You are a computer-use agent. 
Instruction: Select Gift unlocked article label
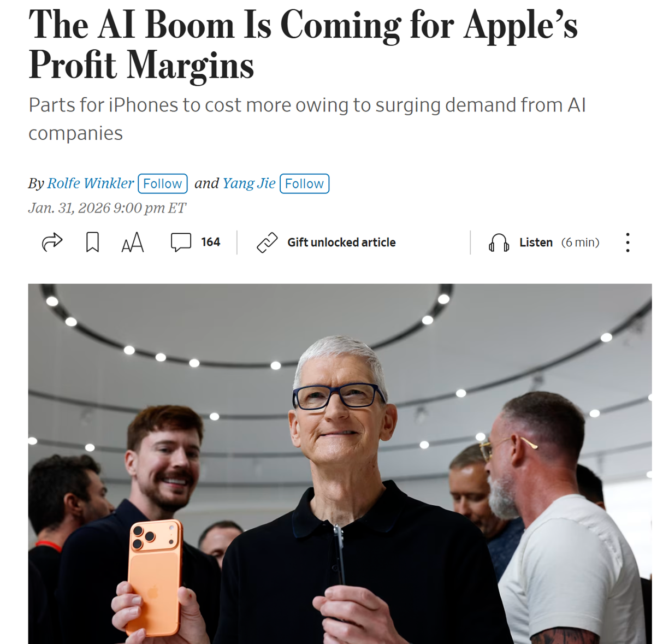(x=341, y=243)
